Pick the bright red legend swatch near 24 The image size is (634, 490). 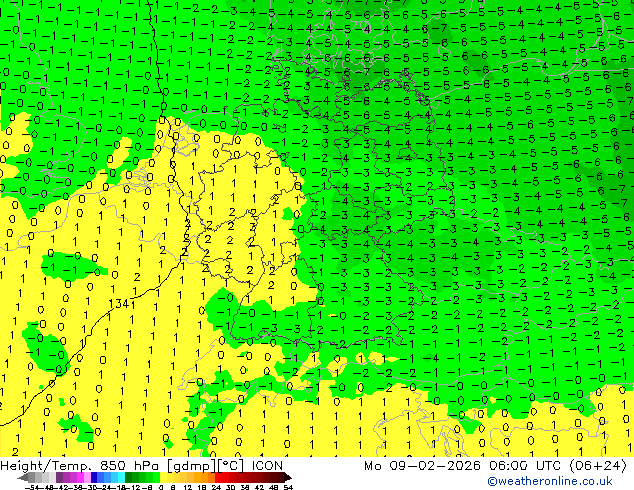pyautogui.click(x=218, y=477)
